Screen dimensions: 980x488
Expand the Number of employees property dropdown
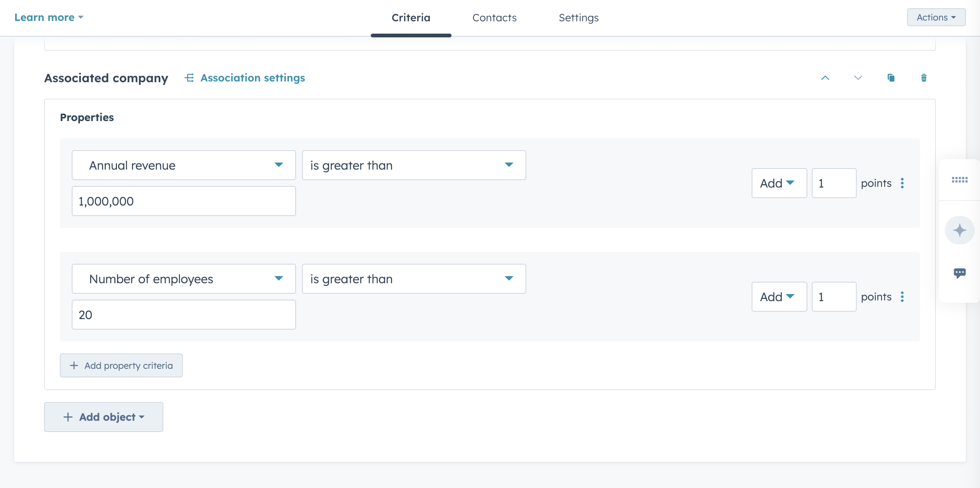(184, 279)
